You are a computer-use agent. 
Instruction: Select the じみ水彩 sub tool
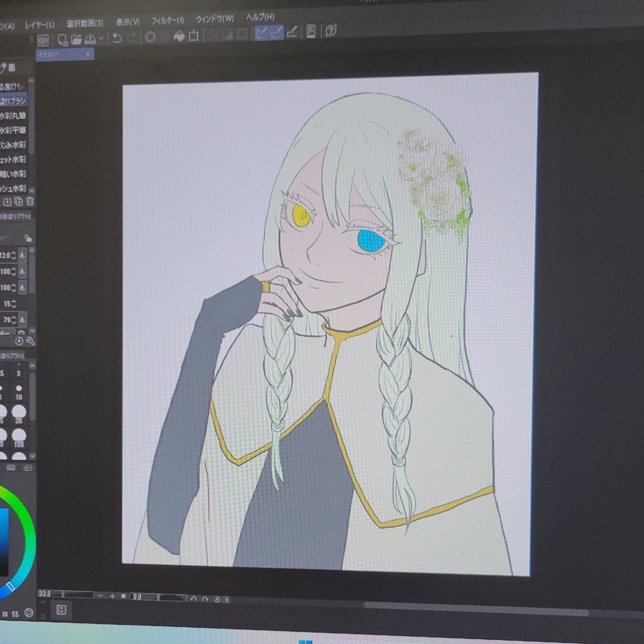click(x=13, y=145)
